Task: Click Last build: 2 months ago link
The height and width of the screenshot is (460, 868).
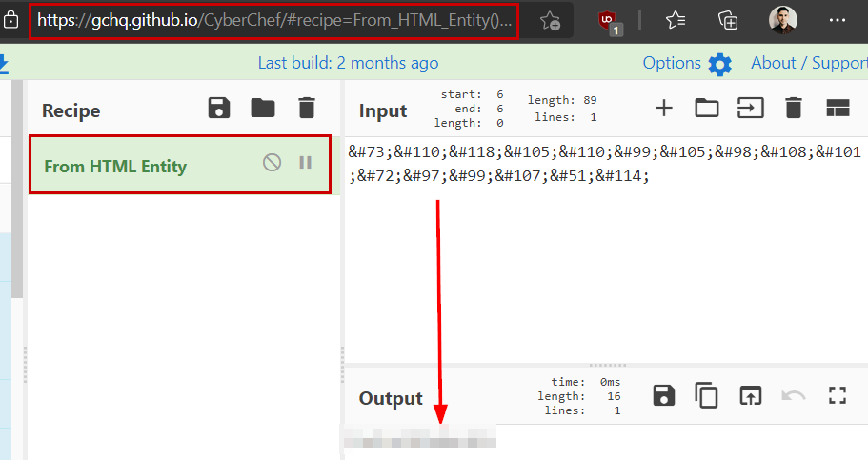Action: [x=348, y=63]
